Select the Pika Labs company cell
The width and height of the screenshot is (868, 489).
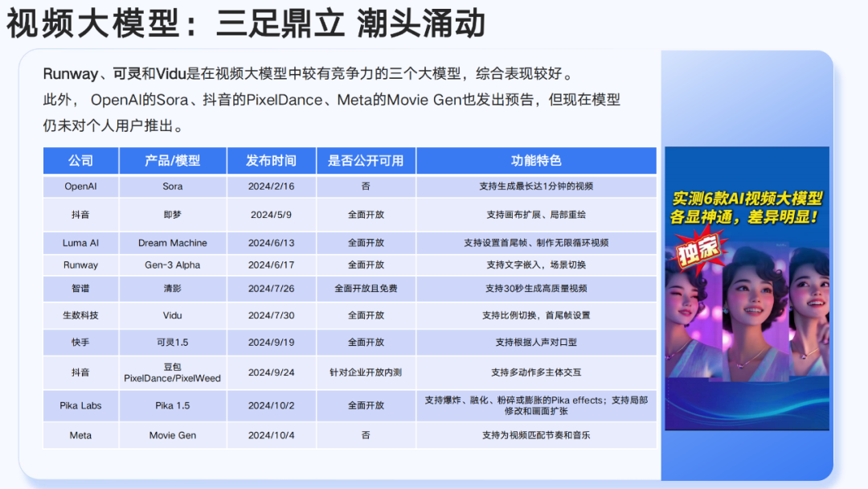tap(81, 406)
